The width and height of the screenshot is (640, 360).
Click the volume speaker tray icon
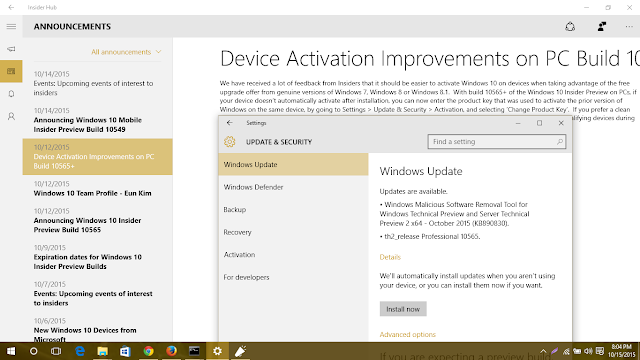(x=588, y=351)
